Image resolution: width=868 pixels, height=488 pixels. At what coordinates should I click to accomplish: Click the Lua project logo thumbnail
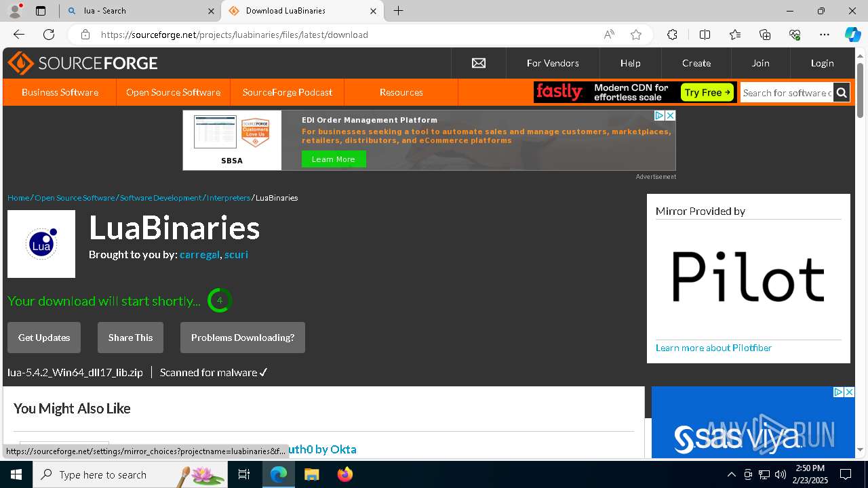pyautogui.click(x=41, y=244)
